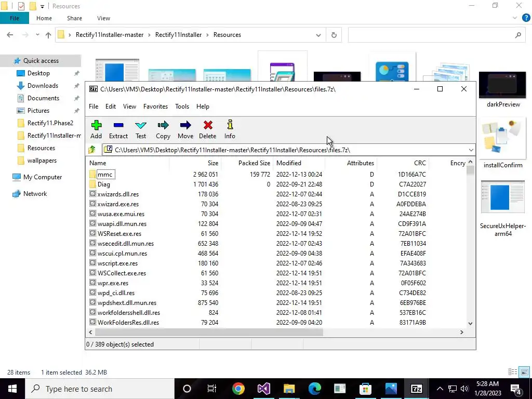Open the 7-Zip Help menu
The image size is (532, 399).
coord(203,106)
